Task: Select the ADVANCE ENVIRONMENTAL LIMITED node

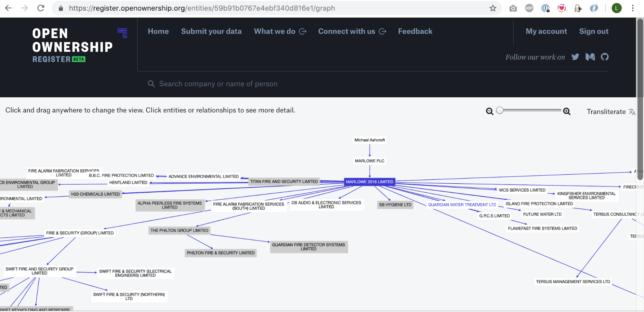Action: (203, 176)
